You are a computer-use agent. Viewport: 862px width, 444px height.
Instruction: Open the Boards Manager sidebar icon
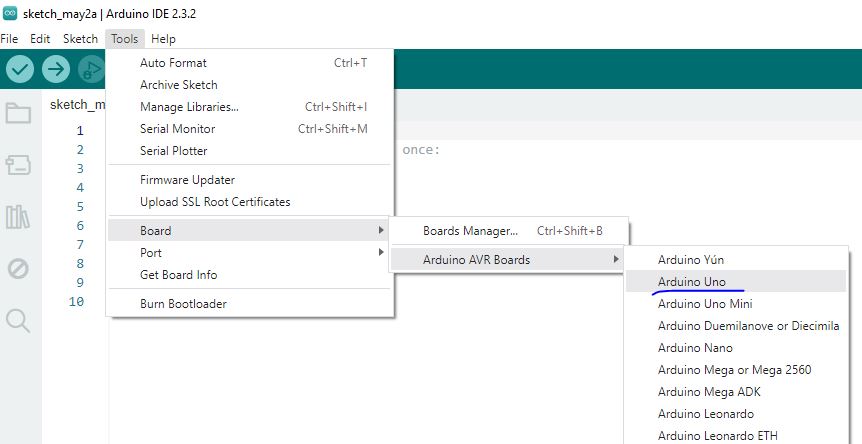pos(18,165)
